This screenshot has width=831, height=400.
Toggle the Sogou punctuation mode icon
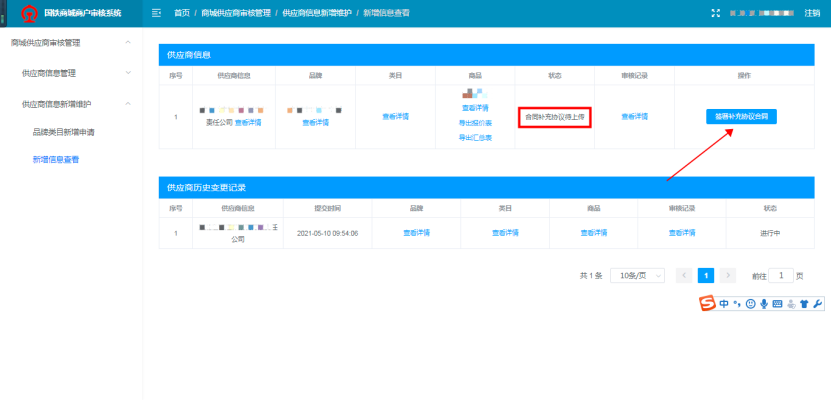pos(737,304)
